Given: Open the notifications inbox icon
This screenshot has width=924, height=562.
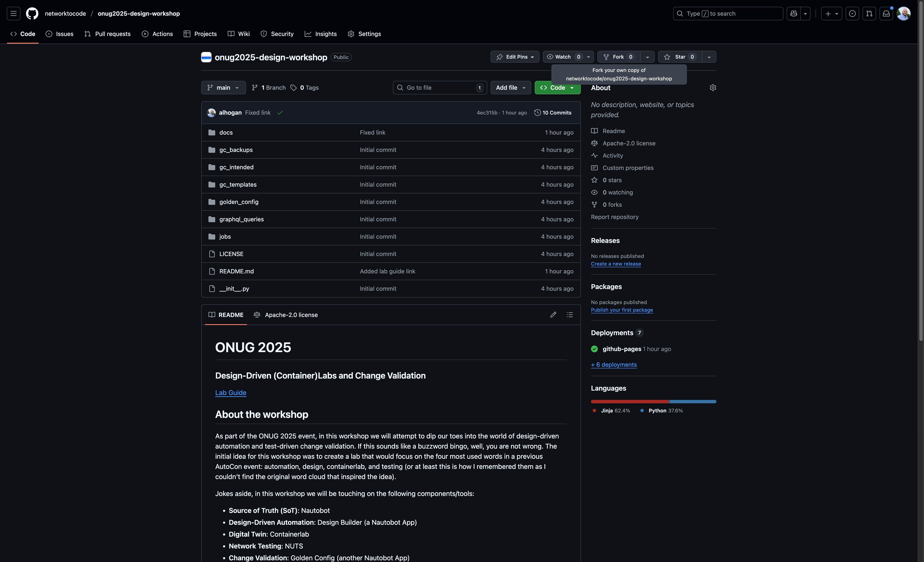Looking at the screenshot, I should click(886, 14).
